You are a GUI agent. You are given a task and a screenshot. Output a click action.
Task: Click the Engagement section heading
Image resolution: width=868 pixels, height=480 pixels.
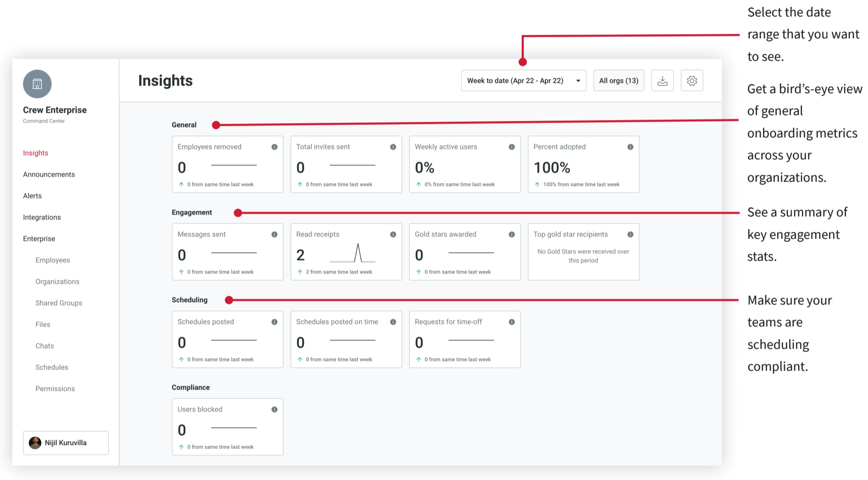pos(192,213)
